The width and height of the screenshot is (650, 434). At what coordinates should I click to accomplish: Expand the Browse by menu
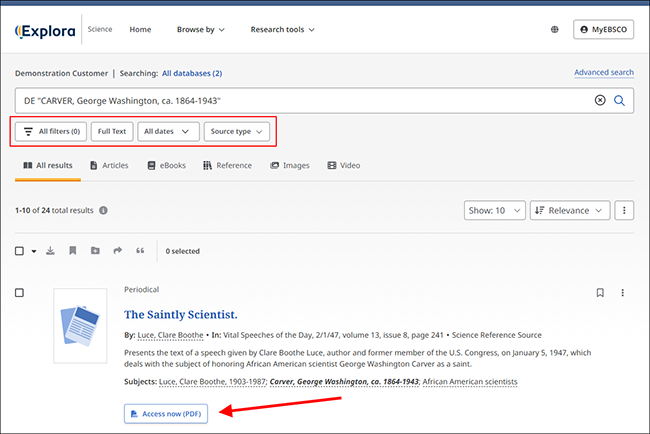201,30
